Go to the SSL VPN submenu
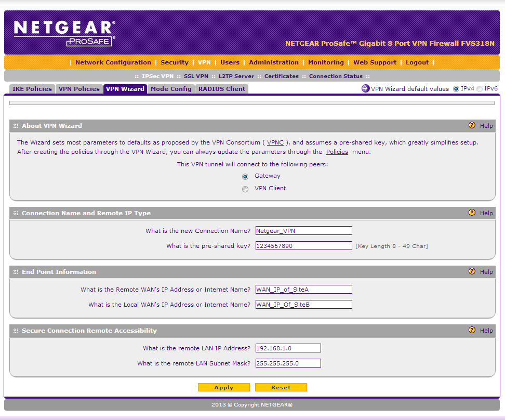 [x=196, y=76]
